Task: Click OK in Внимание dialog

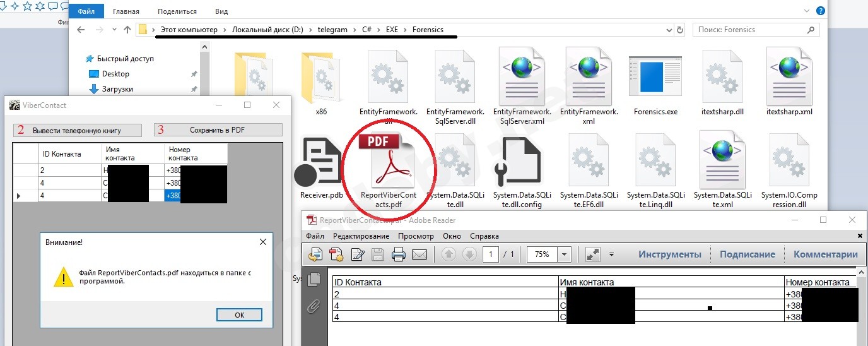Action: [x=239, y=314]
